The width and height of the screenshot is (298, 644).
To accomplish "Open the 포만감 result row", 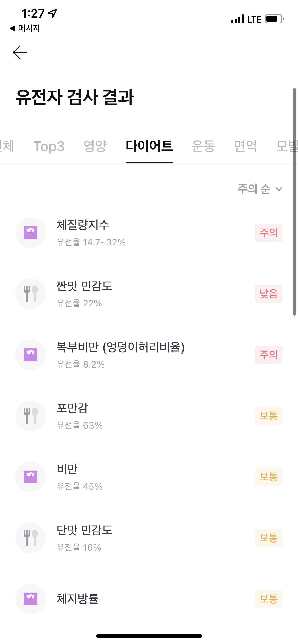I will coord(149,416).
